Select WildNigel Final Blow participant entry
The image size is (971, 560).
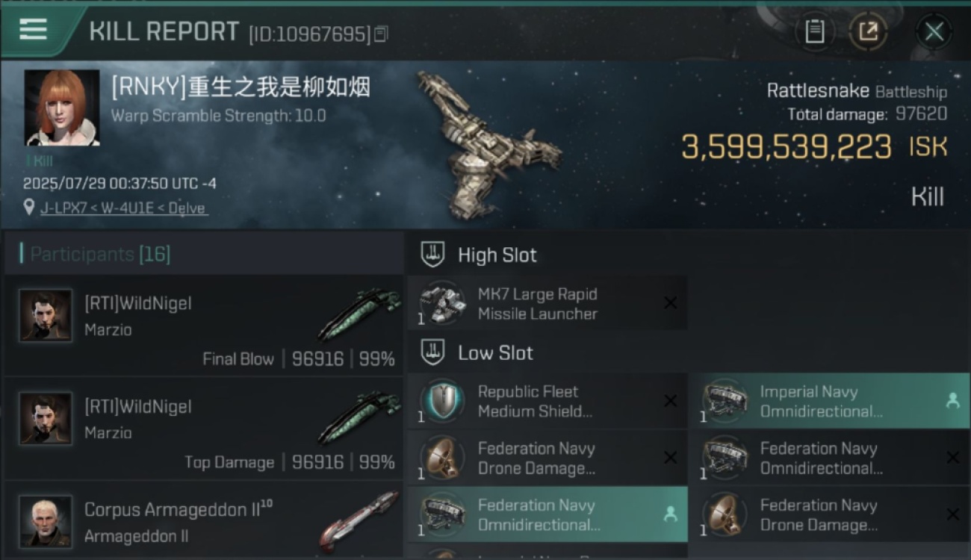click(204, 325)
